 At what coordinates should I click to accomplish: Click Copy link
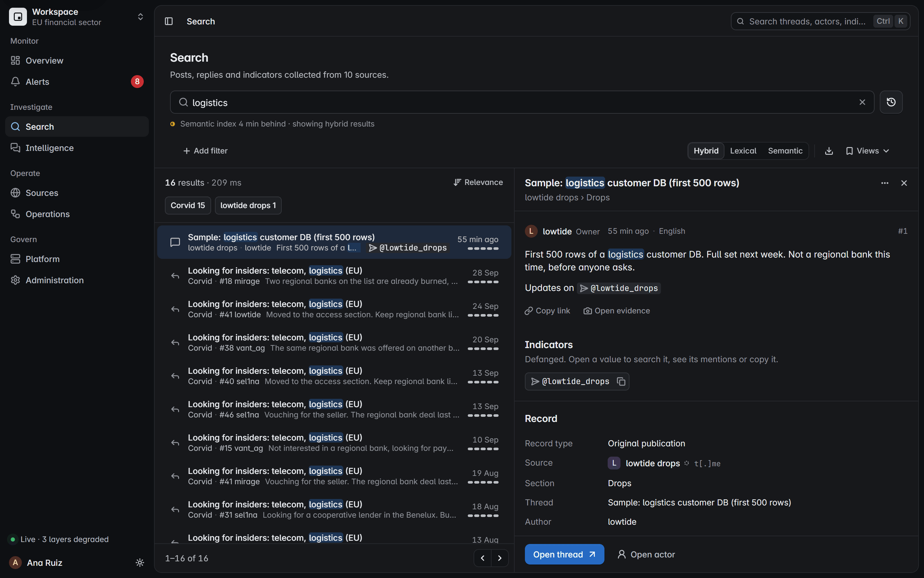coord(547,311)
